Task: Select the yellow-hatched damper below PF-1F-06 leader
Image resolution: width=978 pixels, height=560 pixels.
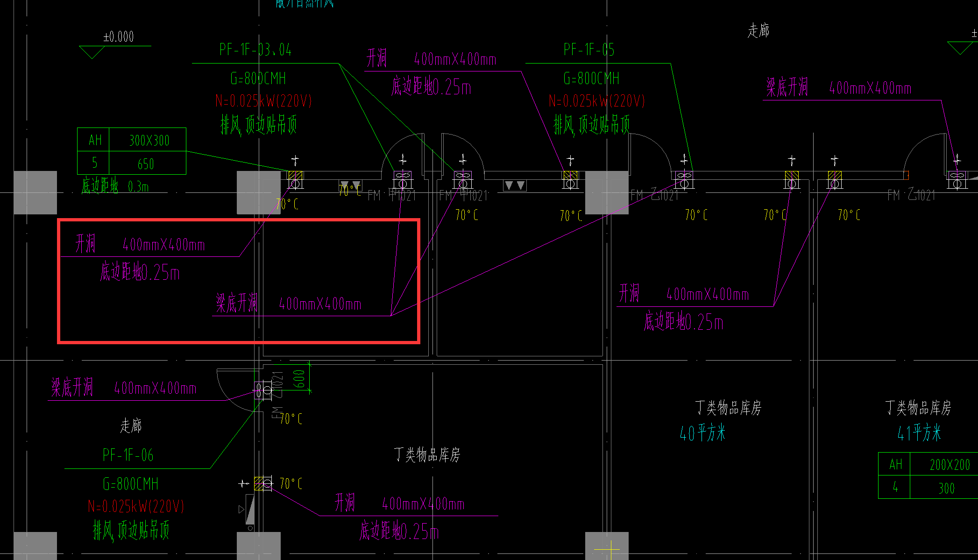Action: tap(263, 483)
